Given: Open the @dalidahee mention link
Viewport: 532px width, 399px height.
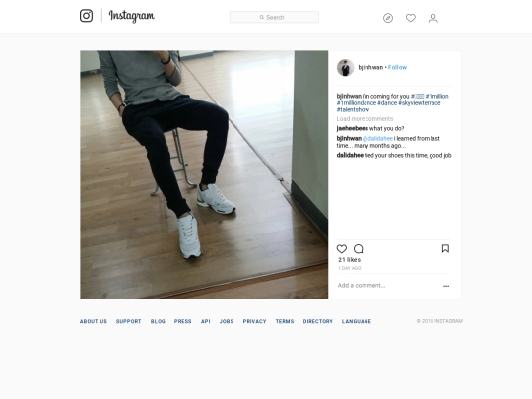Looking at the screenshot, I should click(377, 139).
